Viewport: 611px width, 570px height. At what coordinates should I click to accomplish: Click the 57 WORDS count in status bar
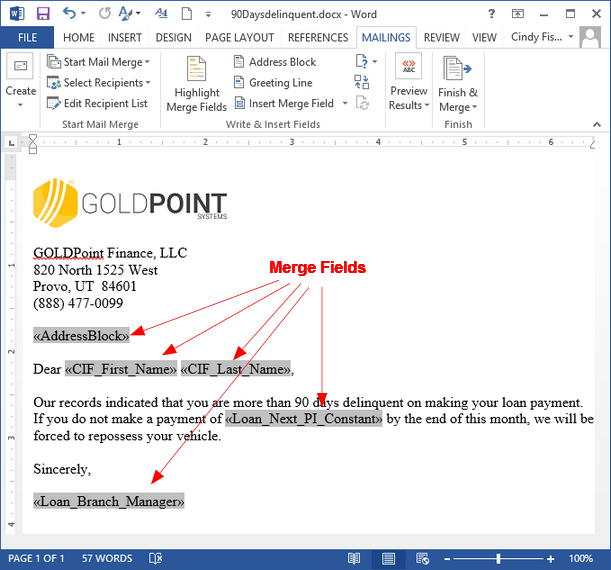[107, 558]
